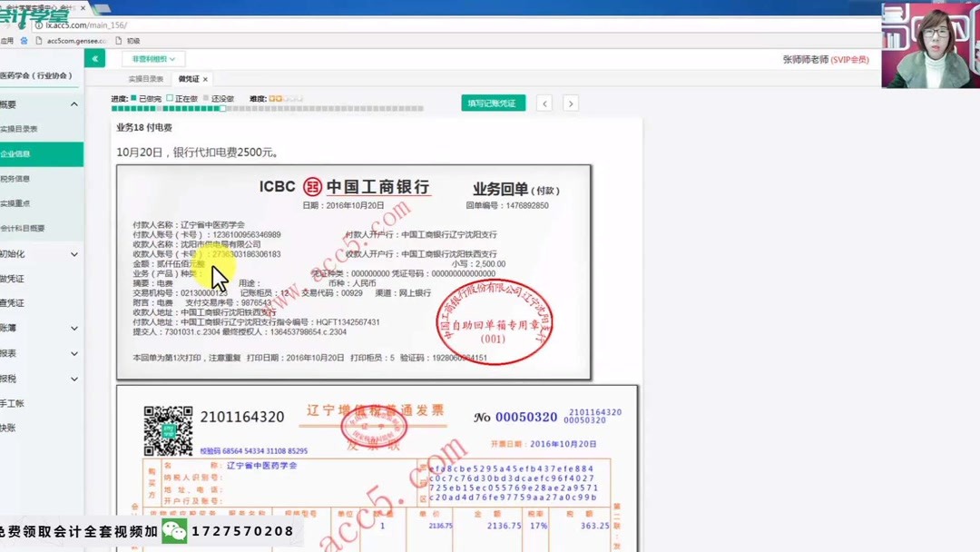The width and height of the screenshot is (980, 552).
Task: Click the right pager arrow beside 填写记账凭证
Action: (x=570, y=103)
